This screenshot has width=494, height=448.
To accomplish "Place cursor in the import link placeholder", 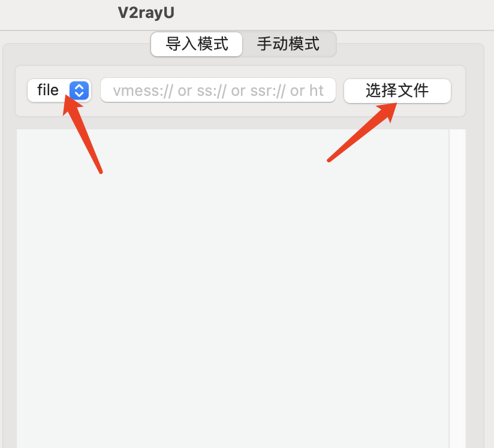I will pos(218,90).
